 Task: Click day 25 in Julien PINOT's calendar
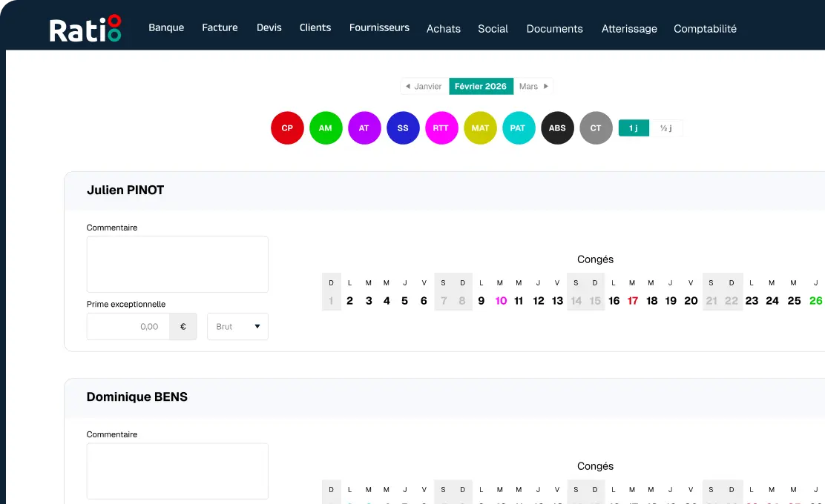coord(794,301)
